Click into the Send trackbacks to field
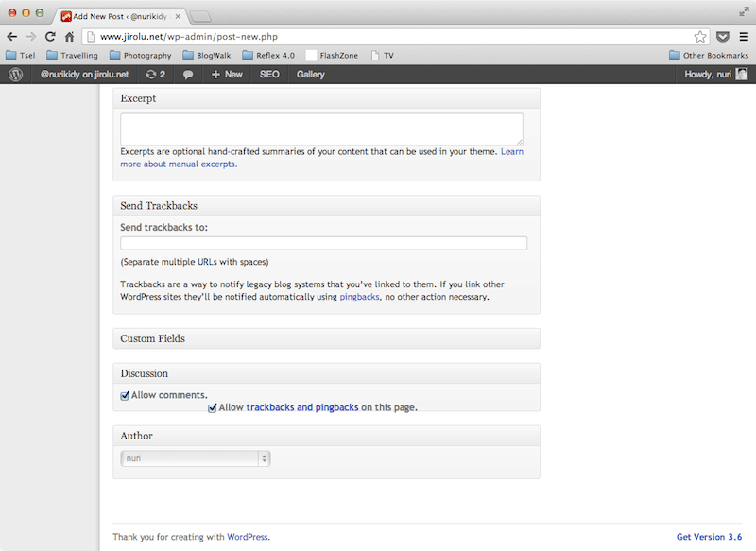 click(x=323, y=244)
